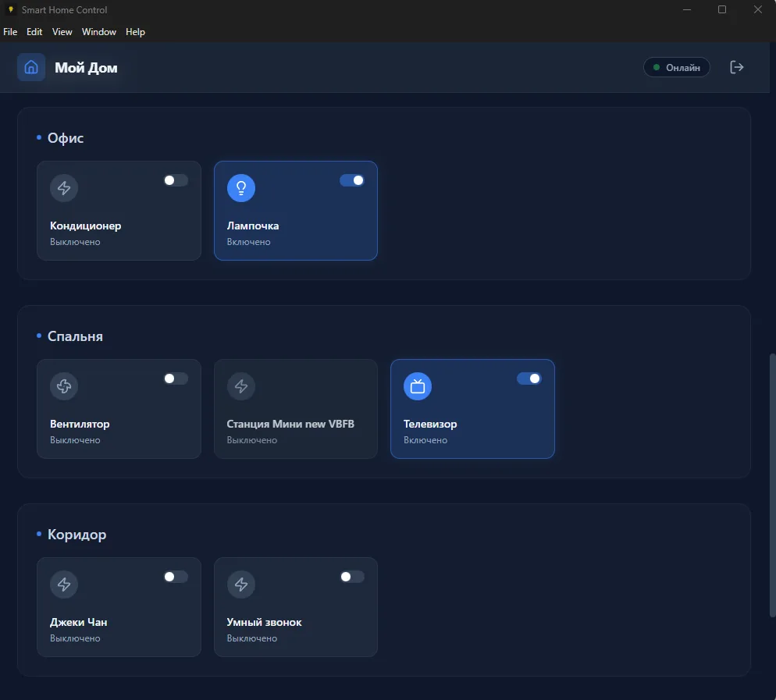The height and width of the screenshot is (700, 776).
Task: Click the Спальня section heading
Action: (x=75, y=336)
